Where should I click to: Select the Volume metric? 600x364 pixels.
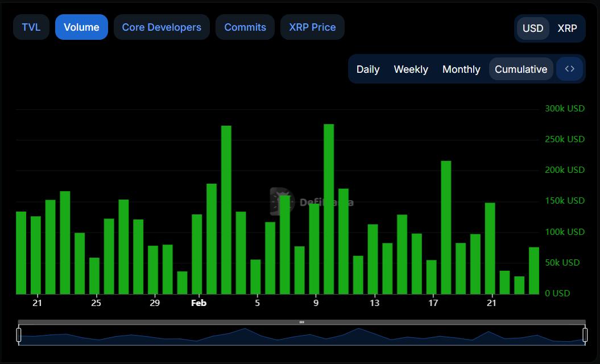click(81, 27)
